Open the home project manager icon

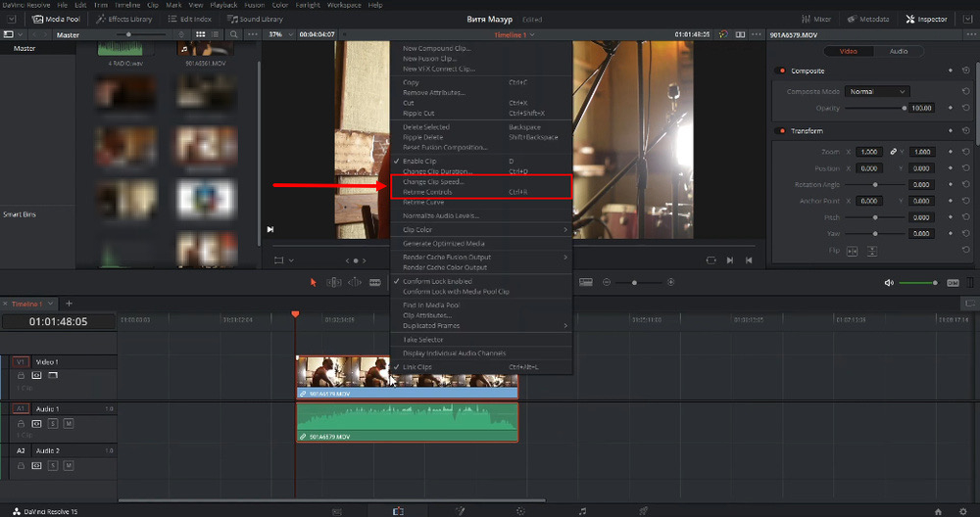click(938, 511)
